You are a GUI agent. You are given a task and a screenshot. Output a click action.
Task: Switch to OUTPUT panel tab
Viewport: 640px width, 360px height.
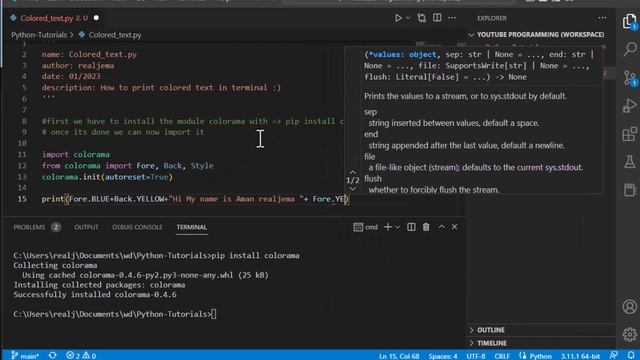tap(86, 227)
